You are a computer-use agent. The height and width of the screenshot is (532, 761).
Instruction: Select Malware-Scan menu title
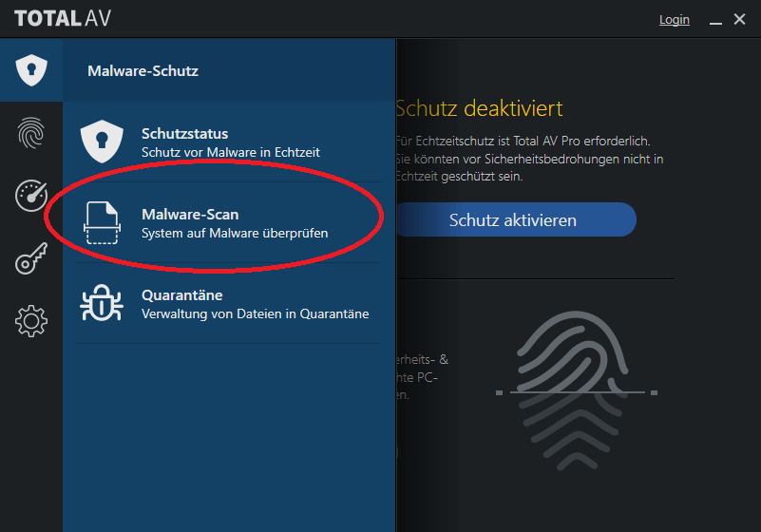pyautogui.click(x=190, y=214)
